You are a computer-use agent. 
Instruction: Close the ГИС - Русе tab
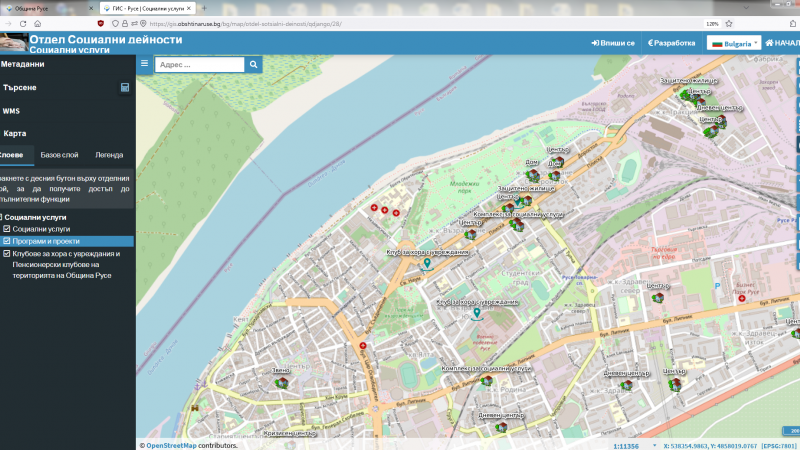[189, 8]
